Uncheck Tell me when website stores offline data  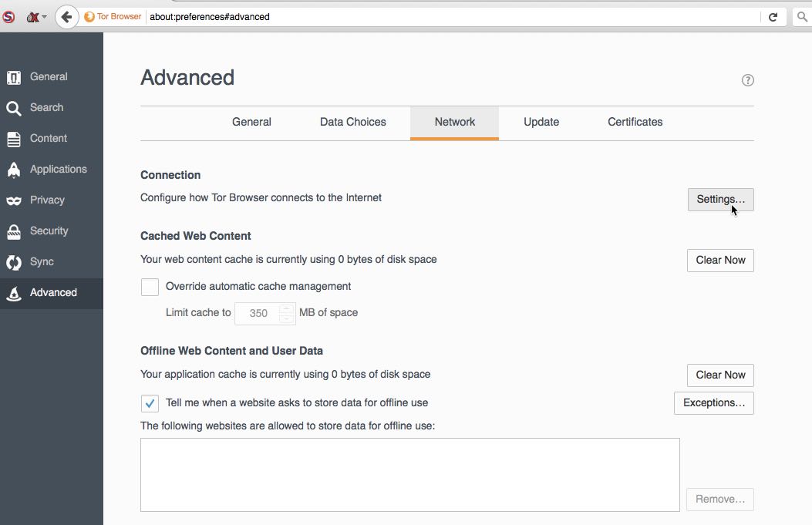150,403
